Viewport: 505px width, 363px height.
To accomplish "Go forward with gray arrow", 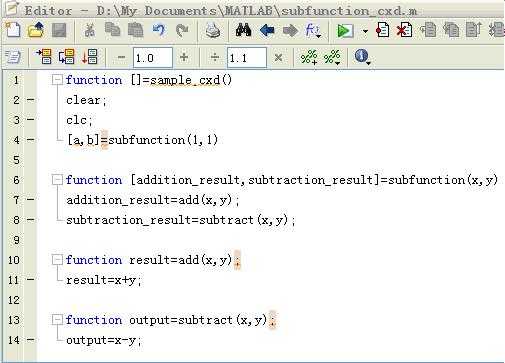I will 290,30.
